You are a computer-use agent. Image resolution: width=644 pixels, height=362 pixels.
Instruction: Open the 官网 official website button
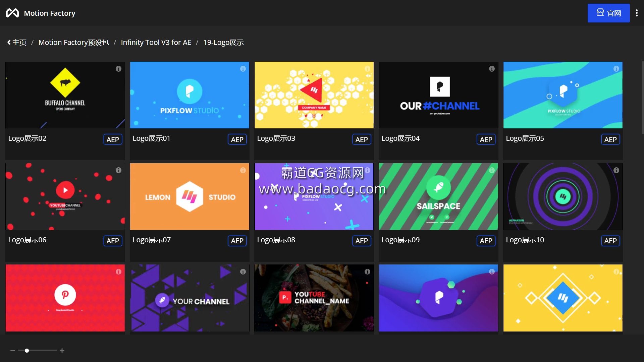pyautogui.click(x=608, y=13)
